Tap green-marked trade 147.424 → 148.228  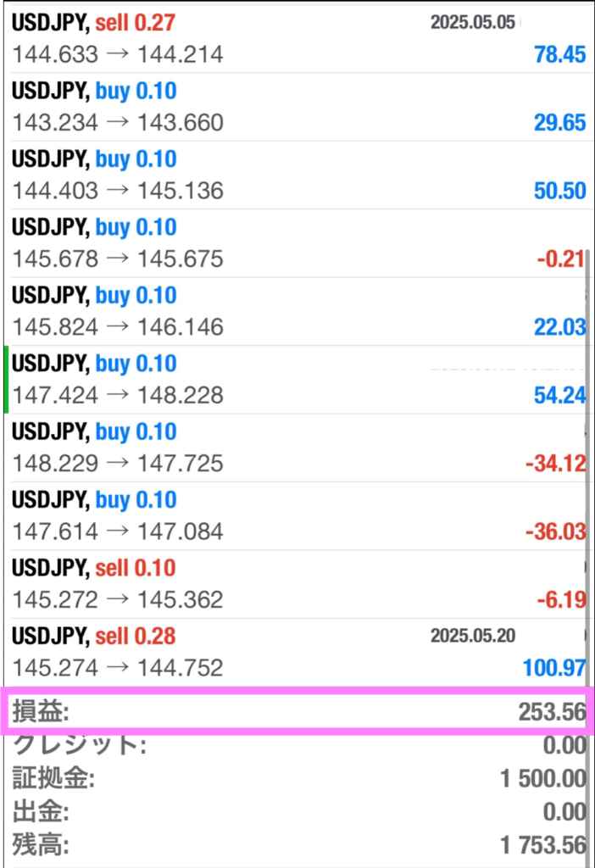pos(297,379)
